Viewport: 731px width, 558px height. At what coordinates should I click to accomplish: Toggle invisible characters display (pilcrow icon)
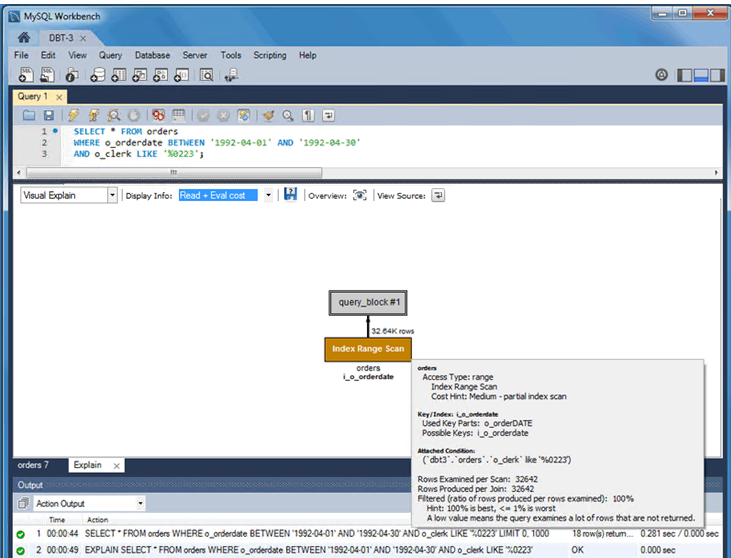point(309,116)
